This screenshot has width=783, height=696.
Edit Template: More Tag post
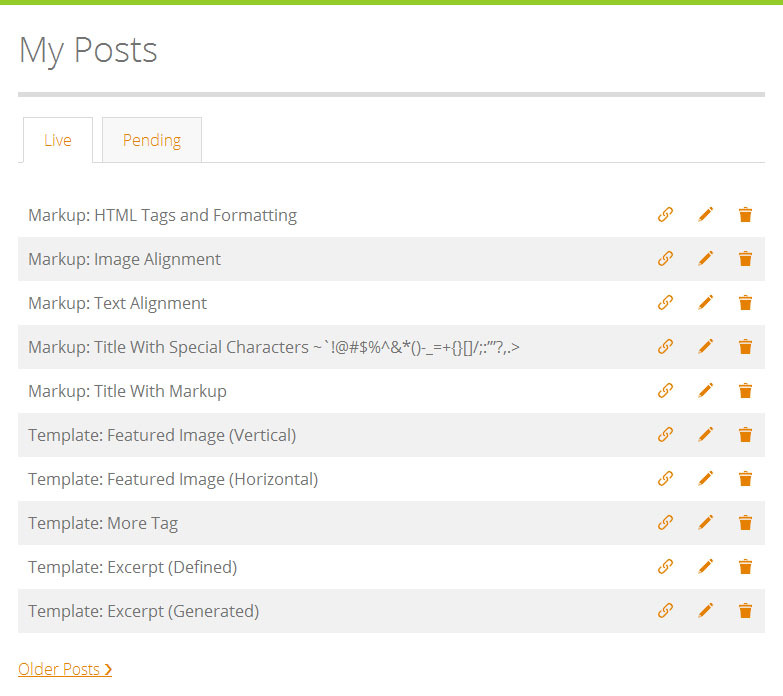[x=706, y=522]
